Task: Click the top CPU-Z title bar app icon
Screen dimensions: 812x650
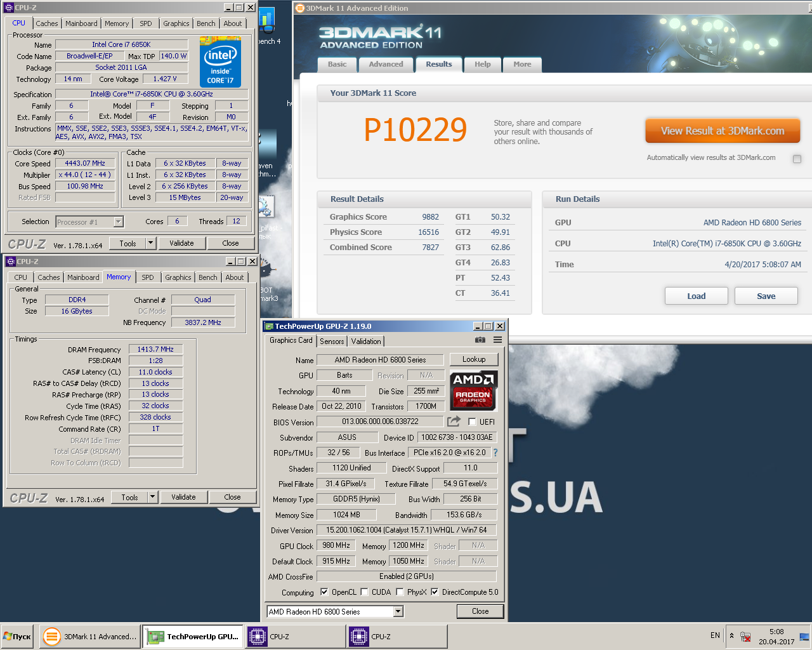Action: coord(8,8)
